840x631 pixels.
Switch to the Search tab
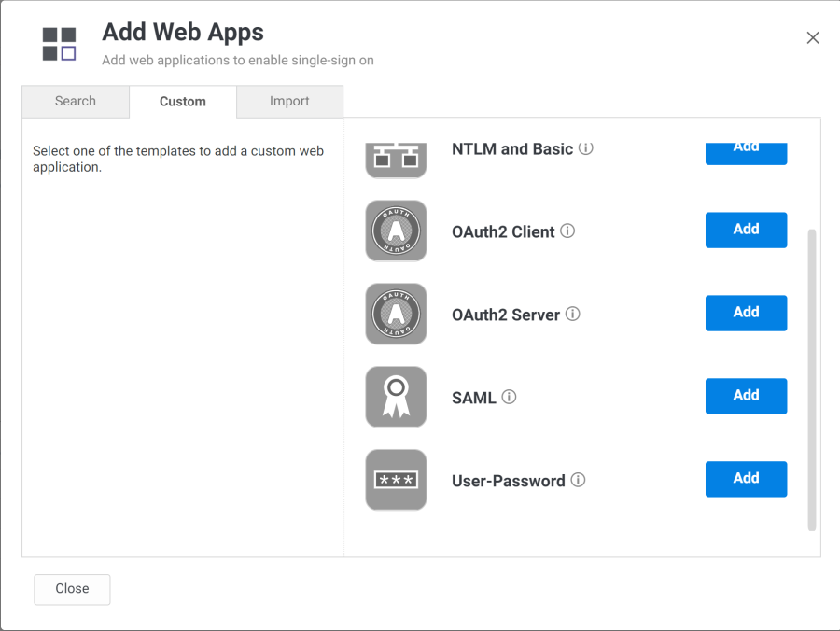(x=76, y=102)
